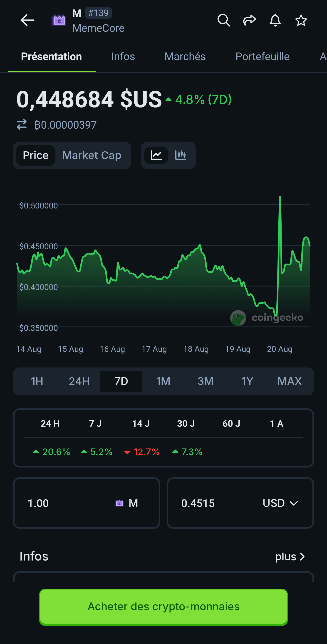
Task: Switch to the Portefeuille tab
Action: 262,56
